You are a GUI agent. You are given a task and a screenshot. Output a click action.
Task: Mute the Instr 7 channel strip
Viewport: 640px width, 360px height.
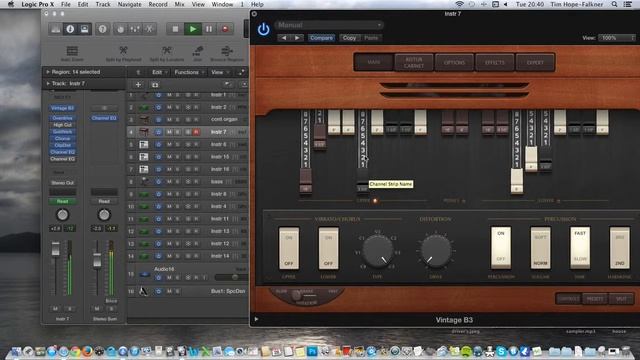coord(56,309)
